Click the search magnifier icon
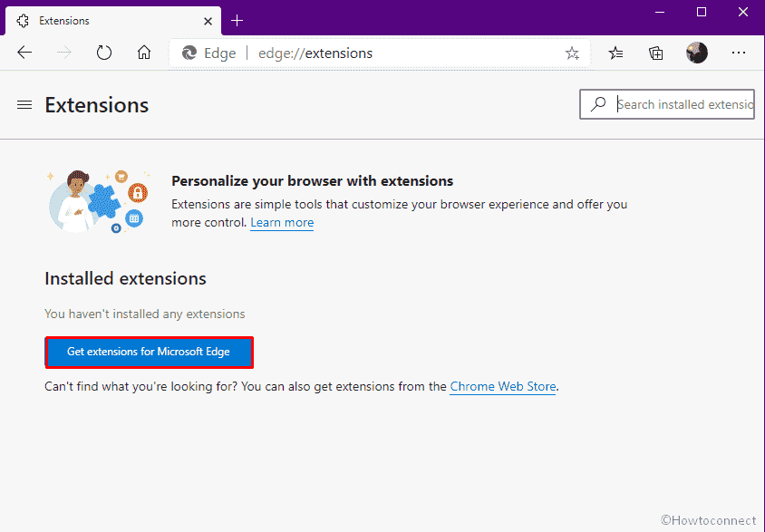Viewport: 765px width, 532px height. 598,104
